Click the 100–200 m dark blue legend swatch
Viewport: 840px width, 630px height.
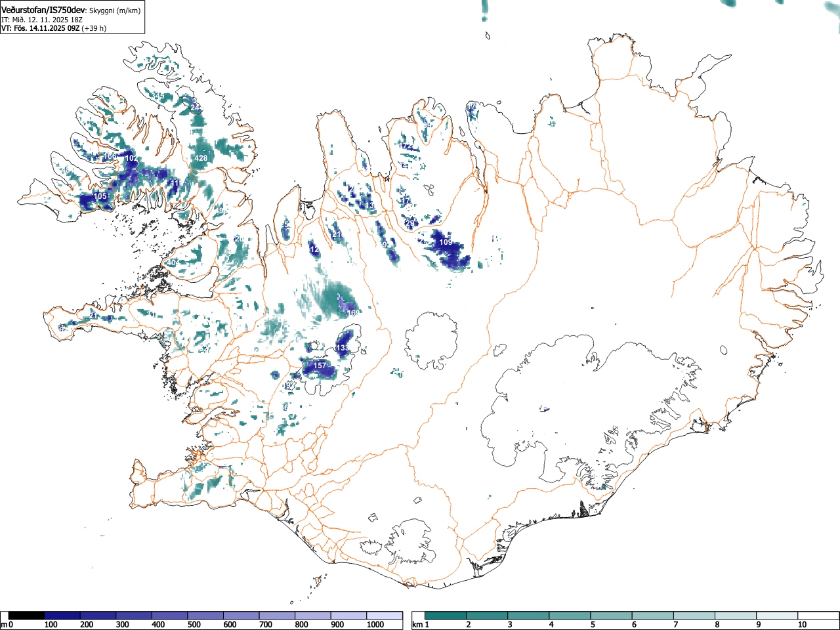click(x=62, y=616)
